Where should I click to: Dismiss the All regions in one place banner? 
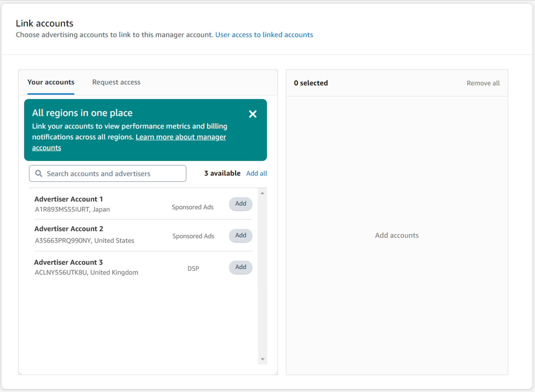click(x=253, y=114)
